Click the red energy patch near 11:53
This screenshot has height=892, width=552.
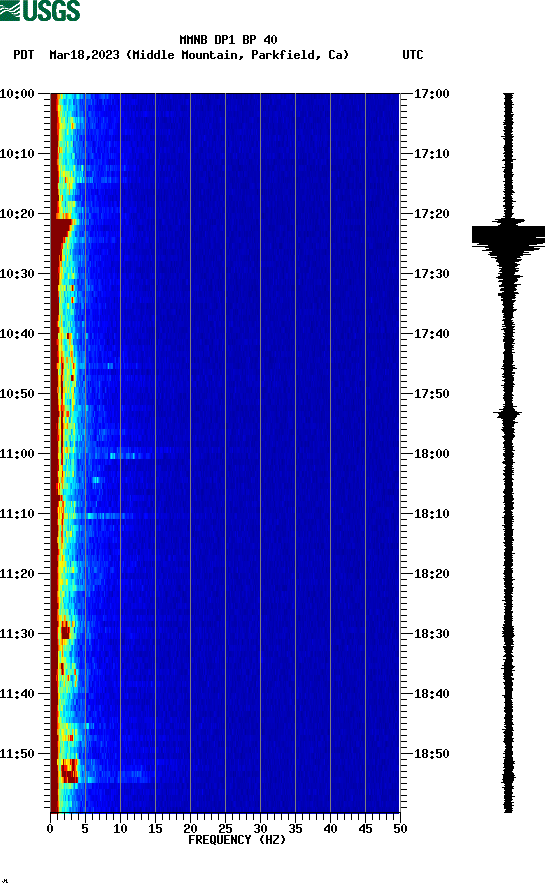[69, 771]
